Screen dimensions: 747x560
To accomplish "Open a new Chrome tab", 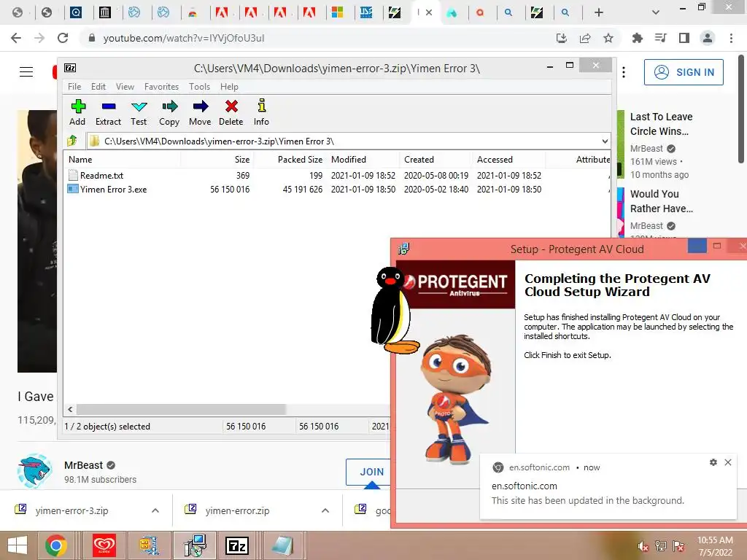I will point(599,12).
